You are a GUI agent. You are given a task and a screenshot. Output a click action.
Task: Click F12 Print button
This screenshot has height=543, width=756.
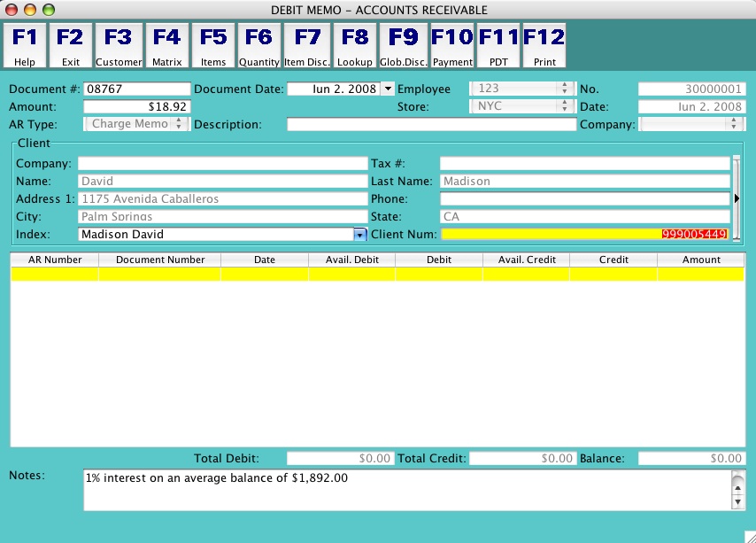coord(544,46)
